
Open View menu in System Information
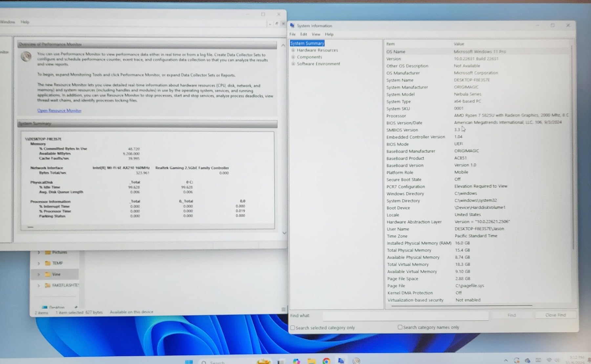point(316,34)
